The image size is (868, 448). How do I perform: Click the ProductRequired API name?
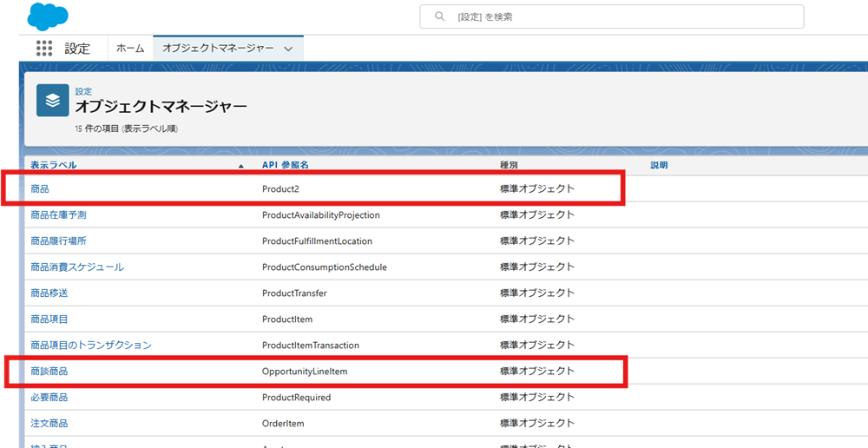296,397
